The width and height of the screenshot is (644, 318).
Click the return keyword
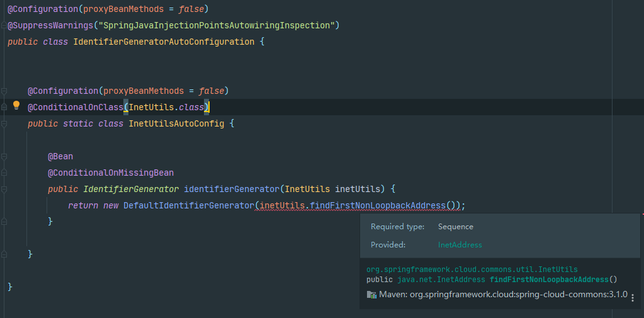[83, 205]
